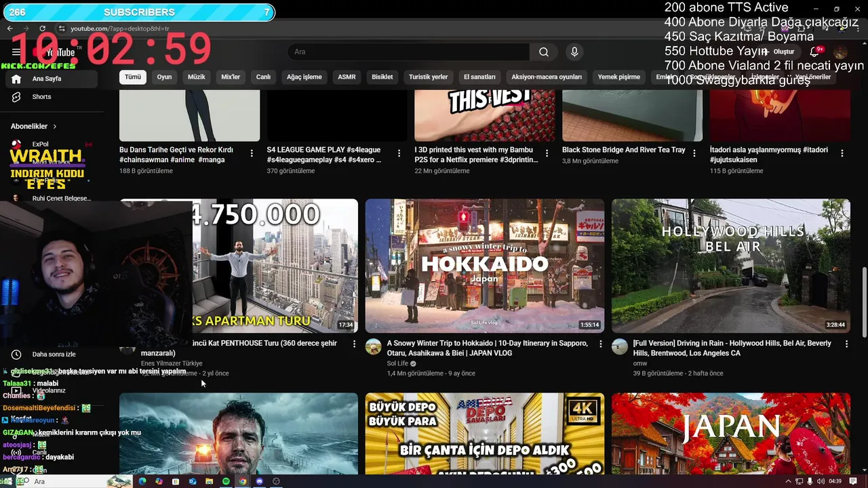Open Sol Life channel name link

pyautogui.click(x=398, y=363)
